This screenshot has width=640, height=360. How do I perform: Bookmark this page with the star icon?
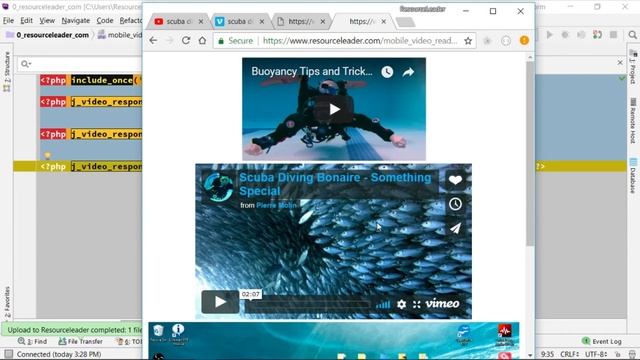[x=468, y=40]
